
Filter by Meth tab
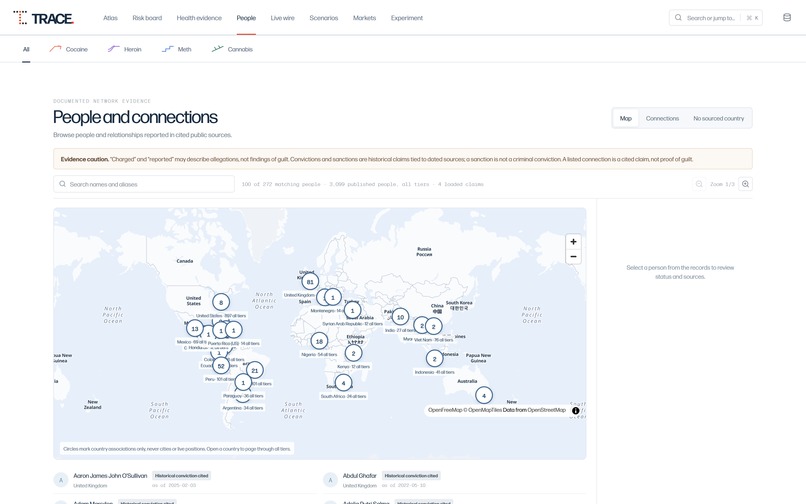coord(177,49)
